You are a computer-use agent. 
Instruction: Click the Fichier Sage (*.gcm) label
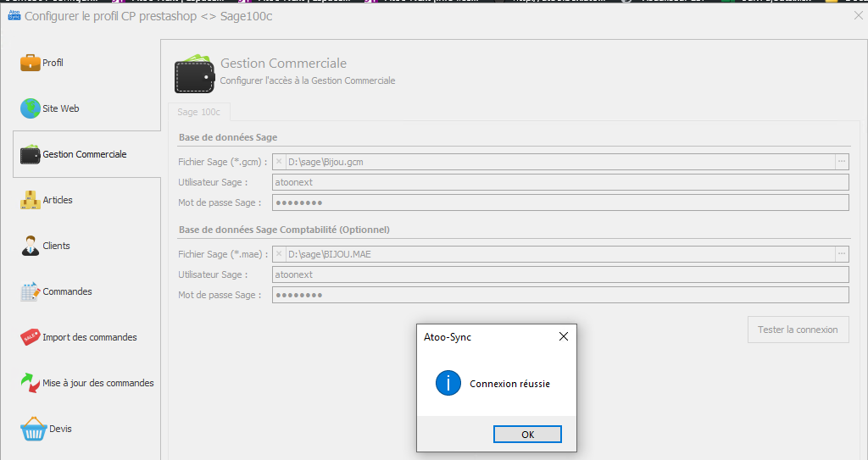pos(223,162)
